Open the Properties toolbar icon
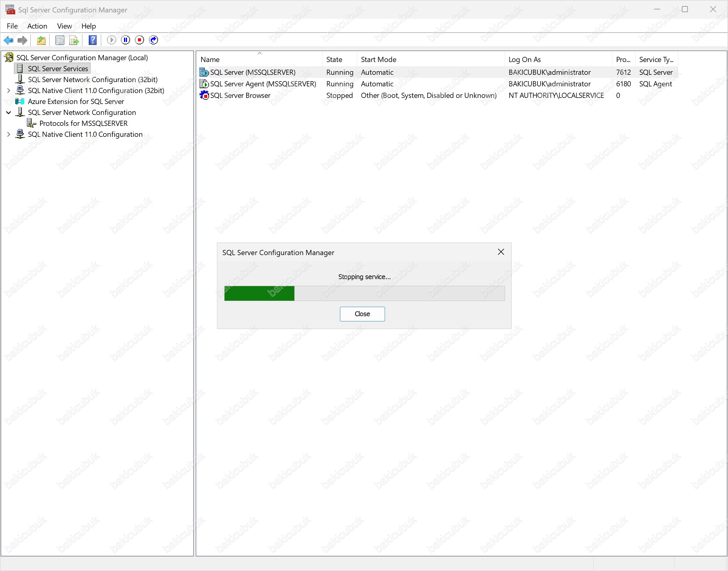This screenshot has width=728, height=571. pyautogui.click(x=60, y=40)
